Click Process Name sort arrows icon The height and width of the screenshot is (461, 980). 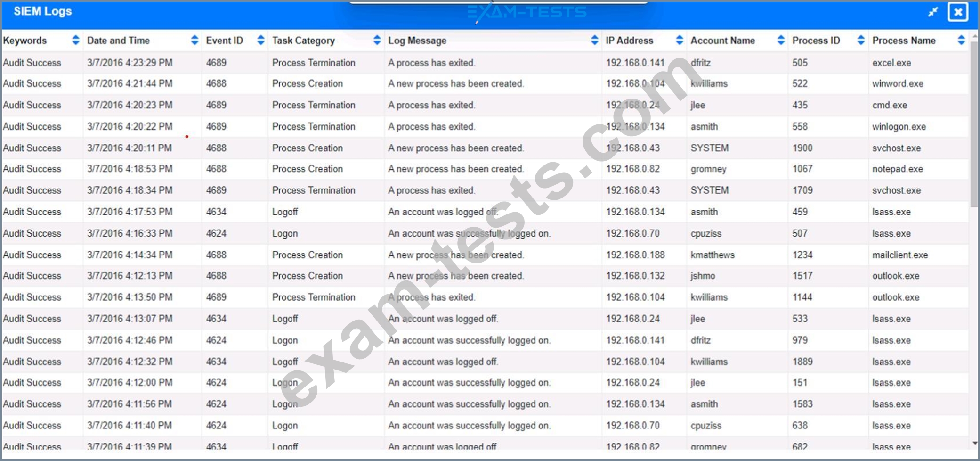961,41
